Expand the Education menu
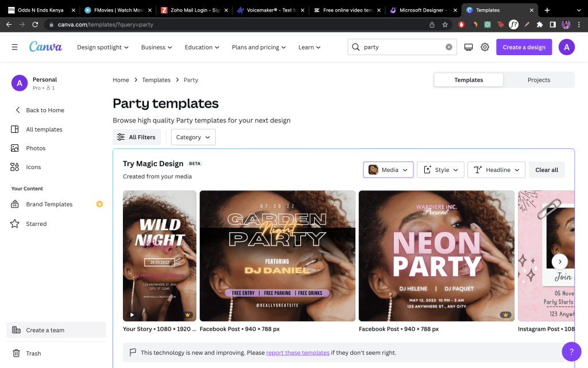Viewport: 588px width, 368px height. click(x=202, y=47)
